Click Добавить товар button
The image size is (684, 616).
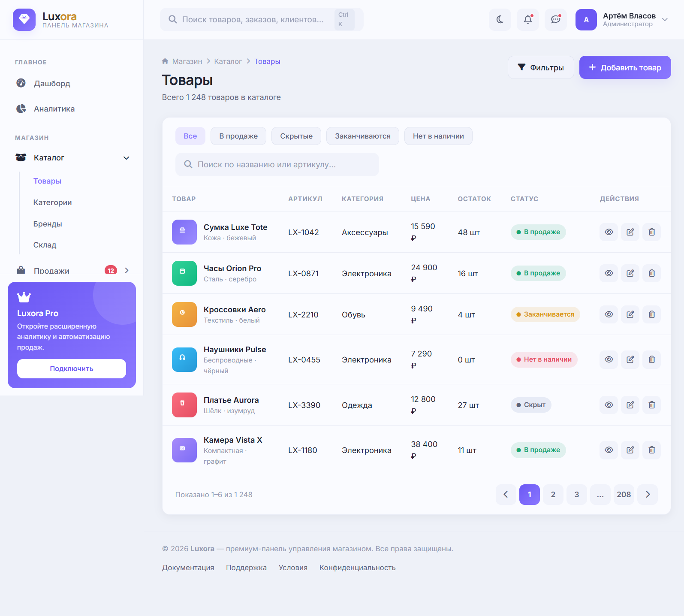click(x=625, y=67)
